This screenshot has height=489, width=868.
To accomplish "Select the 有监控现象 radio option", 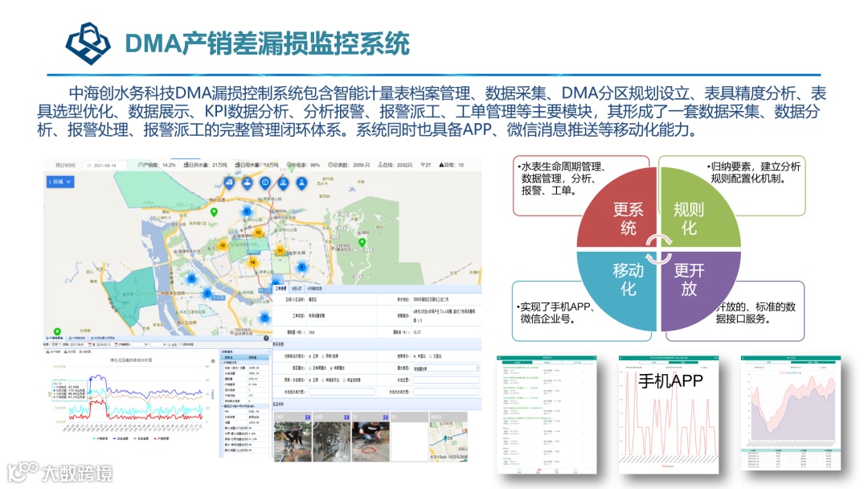I will (344, 380).
